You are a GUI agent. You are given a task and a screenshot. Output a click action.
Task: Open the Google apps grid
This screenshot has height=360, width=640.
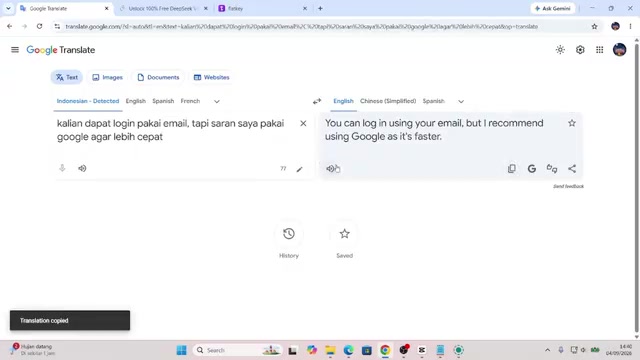coord(600,50)
